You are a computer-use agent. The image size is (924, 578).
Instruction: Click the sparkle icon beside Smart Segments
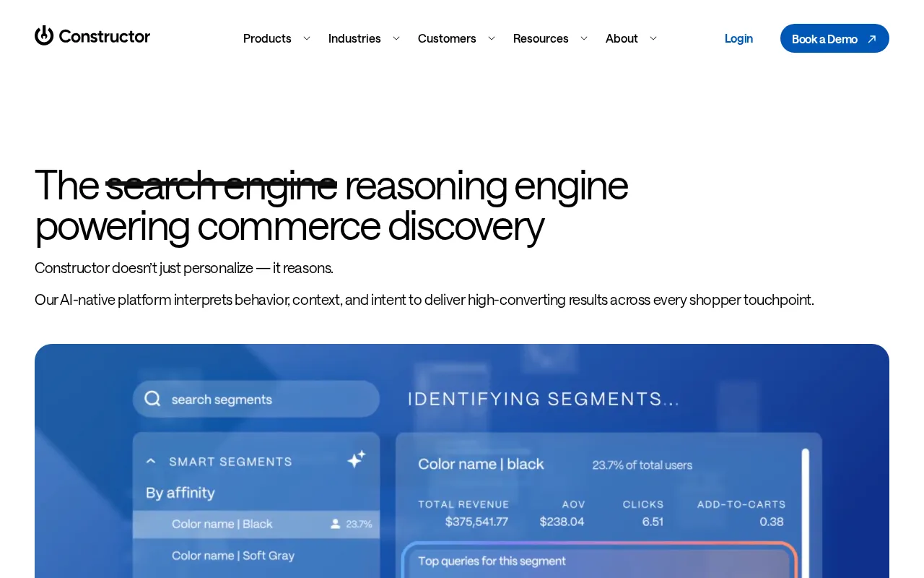[357, 459]
